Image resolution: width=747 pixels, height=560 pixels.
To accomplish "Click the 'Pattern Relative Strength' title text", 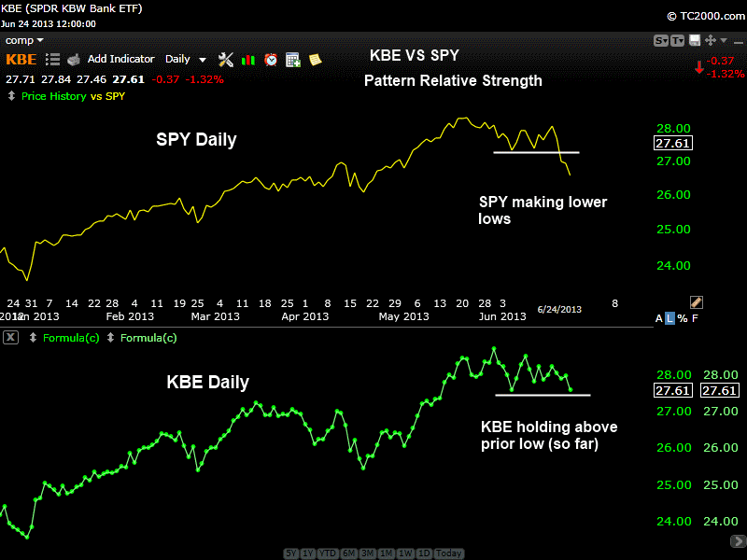I will click(453, 80).
